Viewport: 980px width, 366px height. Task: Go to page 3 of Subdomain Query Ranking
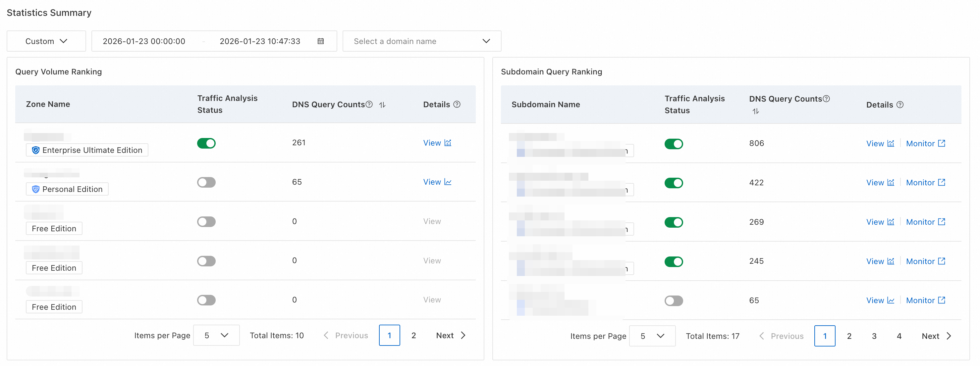coord(874,336)
